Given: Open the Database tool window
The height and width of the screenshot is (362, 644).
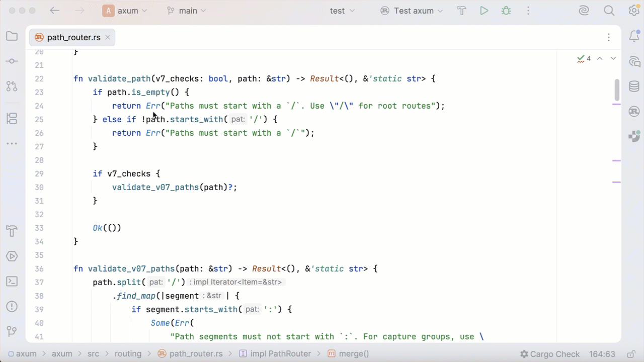Looking at the screenshot, I should 634,86.
